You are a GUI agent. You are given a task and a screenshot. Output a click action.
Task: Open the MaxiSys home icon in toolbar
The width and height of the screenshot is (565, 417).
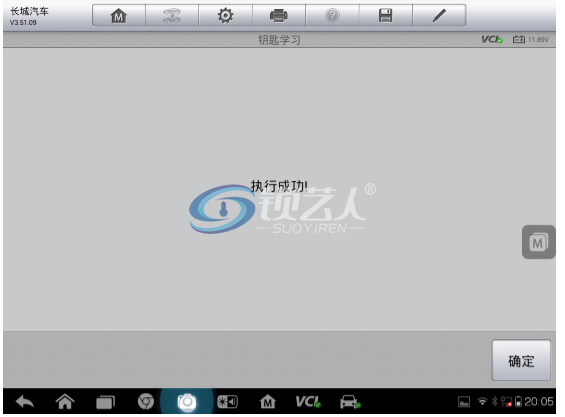tap(119, 15)
